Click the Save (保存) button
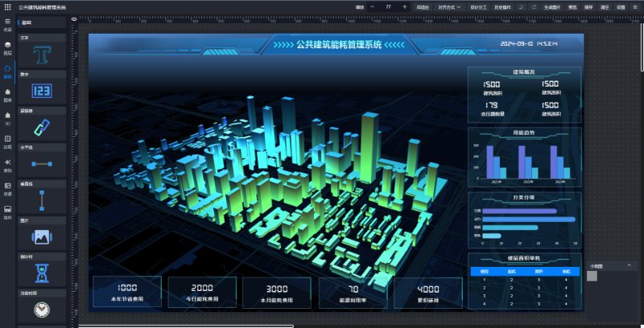Image resolution: width=644 pixels, height=328 pixels. click(588, 6)
